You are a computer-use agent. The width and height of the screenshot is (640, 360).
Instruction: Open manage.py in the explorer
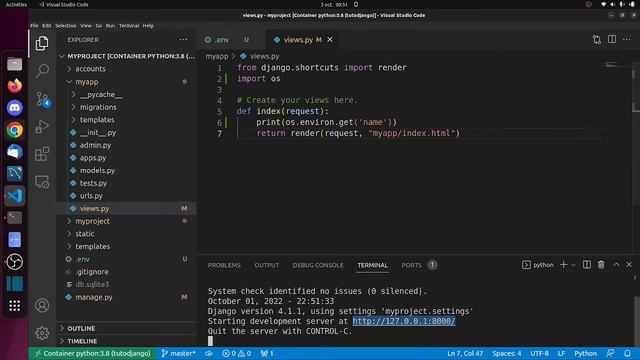point(127,297)
